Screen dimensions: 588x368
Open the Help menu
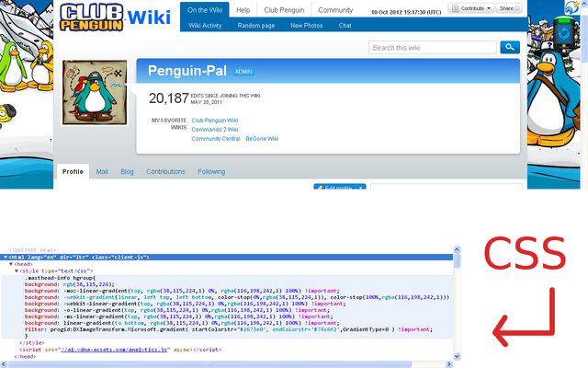point(243,10)
